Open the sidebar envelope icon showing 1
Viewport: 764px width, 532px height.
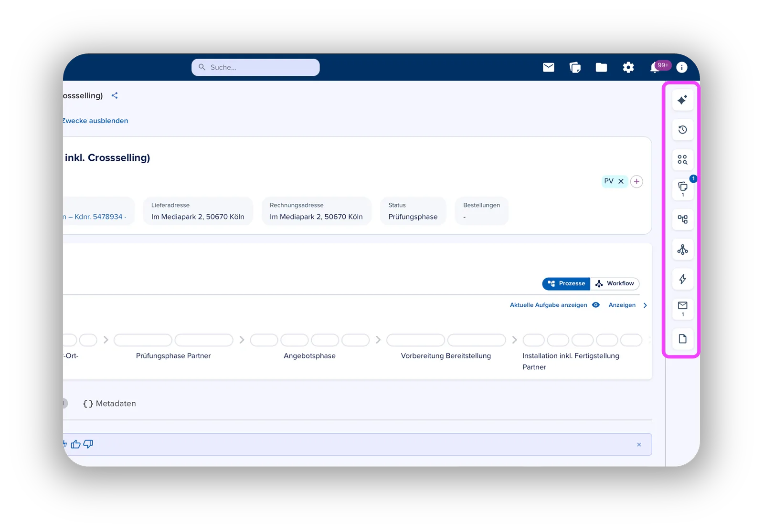[x=683, y=309]
